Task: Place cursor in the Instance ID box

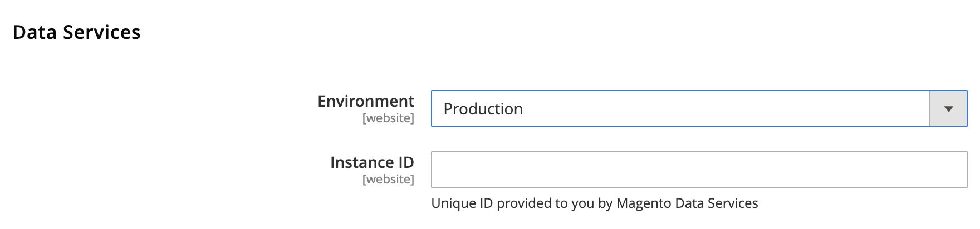Action: (699, 170)
